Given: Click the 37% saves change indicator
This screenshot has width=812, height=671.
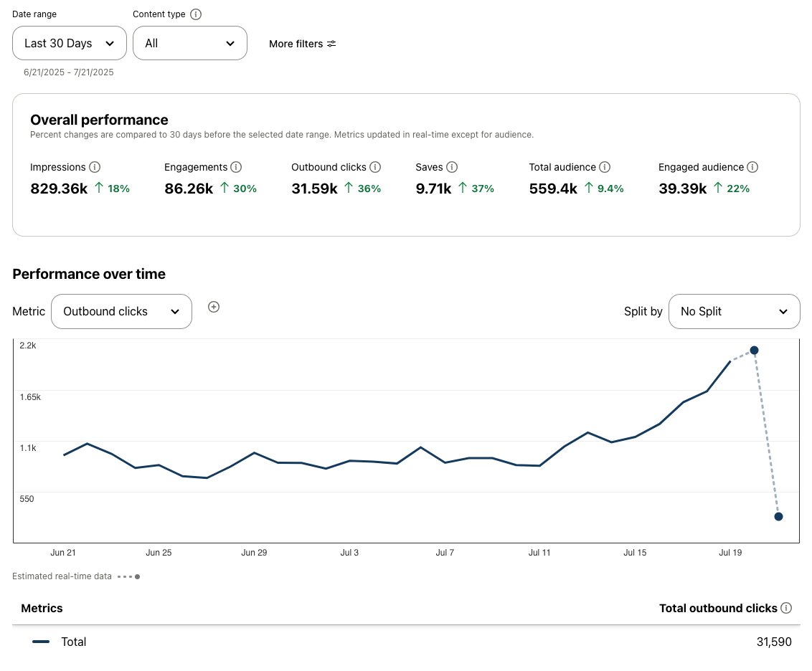Looking at the screenshot, I should tap(476, 189).
